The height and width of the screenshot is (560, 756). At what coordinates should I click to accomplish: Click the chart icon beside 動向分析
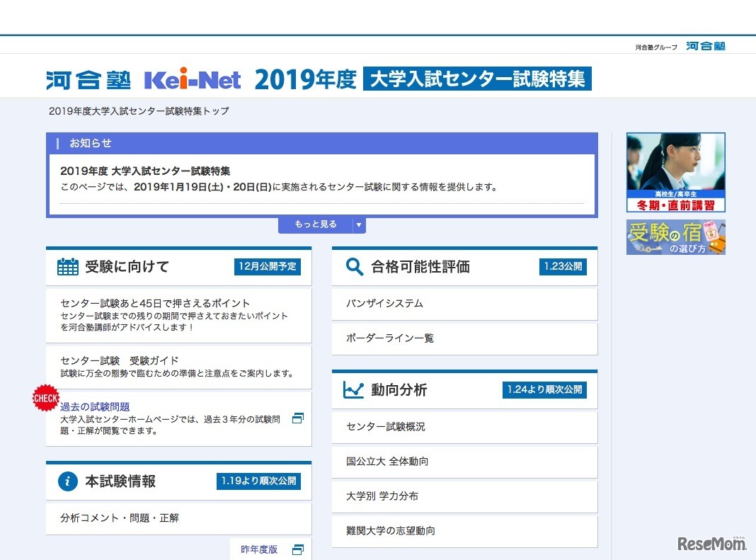pos(354,390)
